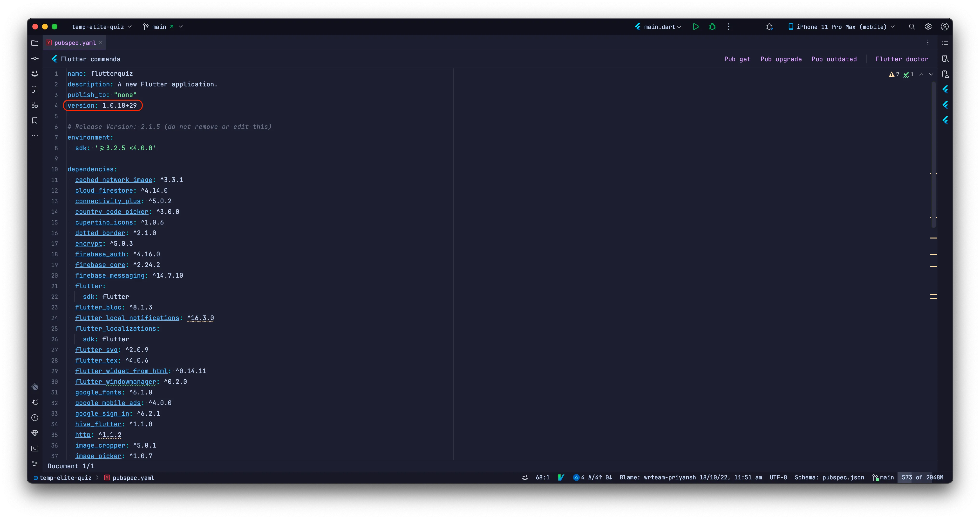980x519 pixels.
Task: Open IDE settings gear icon
Action: point(928,27)
